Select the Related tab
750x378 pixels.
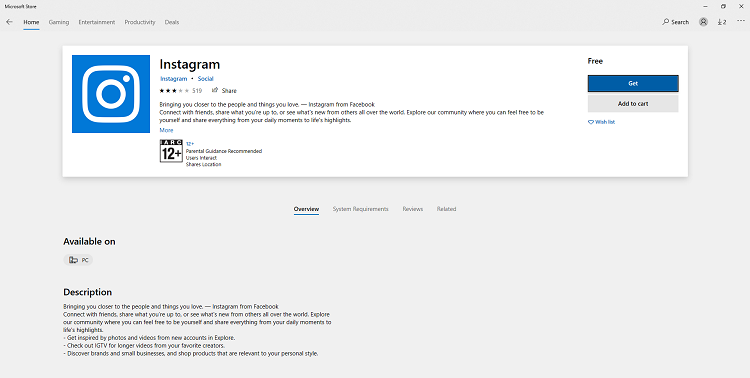(446, 209)
